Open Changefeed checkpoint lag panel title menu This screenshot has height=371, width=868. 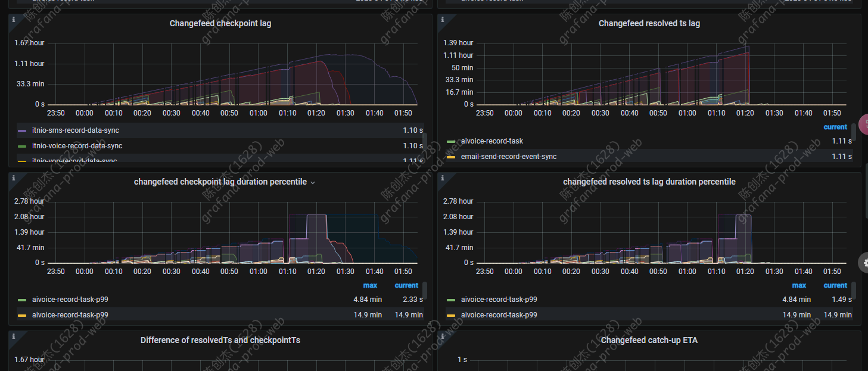[x=220, y=24]
